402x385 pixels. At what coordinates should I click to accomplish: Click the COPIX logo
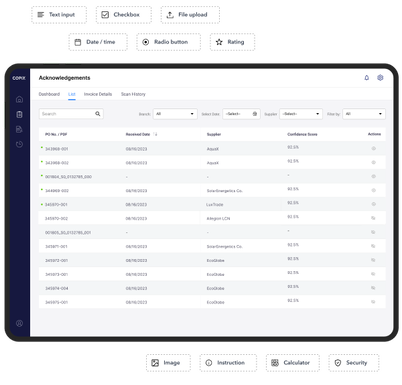click(x=19, y=78)
